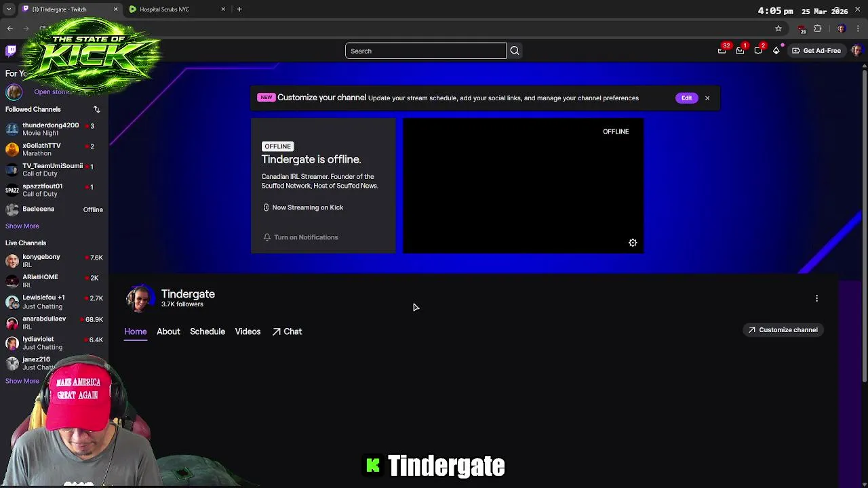This screenshot has height=488, width=868.
Task: Switch to the Tindergate Twitch tab
Action: (70, 9)
